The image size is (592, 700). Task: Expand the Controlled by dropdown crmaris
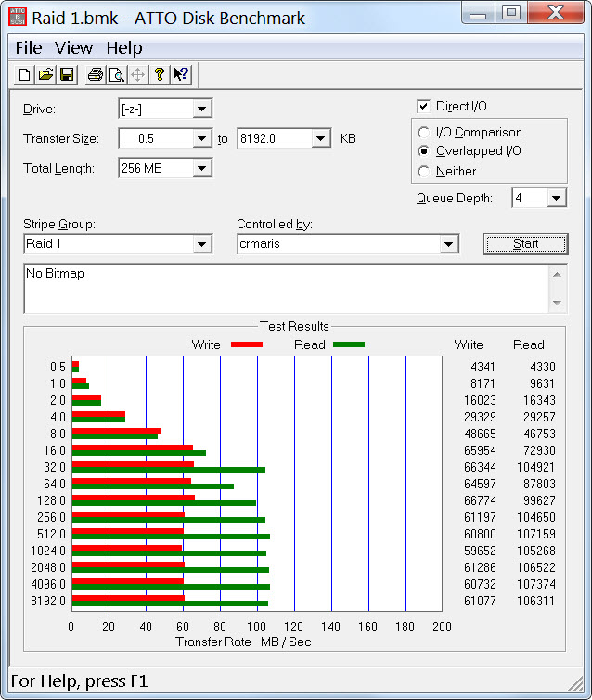pyautogui.click(x=448, y=244)
